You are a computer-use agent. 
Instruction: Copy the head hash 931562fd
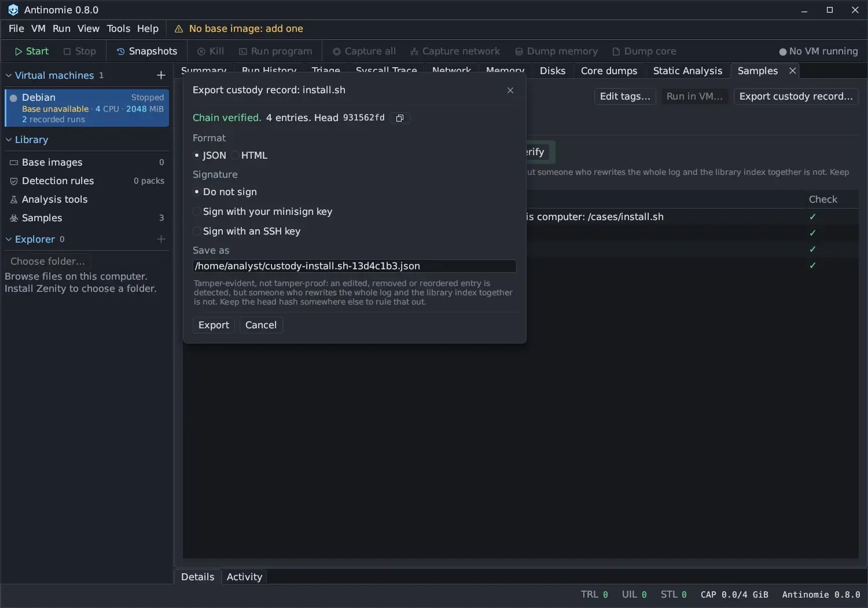[x=399, y=118]
